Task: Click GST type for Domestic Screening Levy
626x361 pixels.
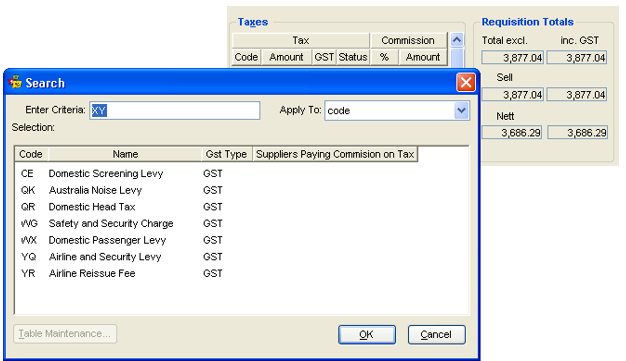Action: pos(212,173)
